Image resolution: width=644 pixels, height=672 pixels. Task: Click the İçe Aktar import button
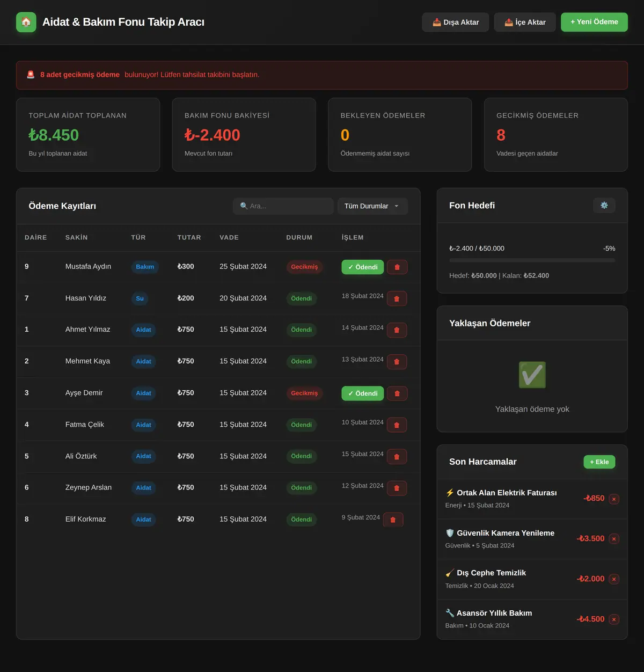pos(525,22)
